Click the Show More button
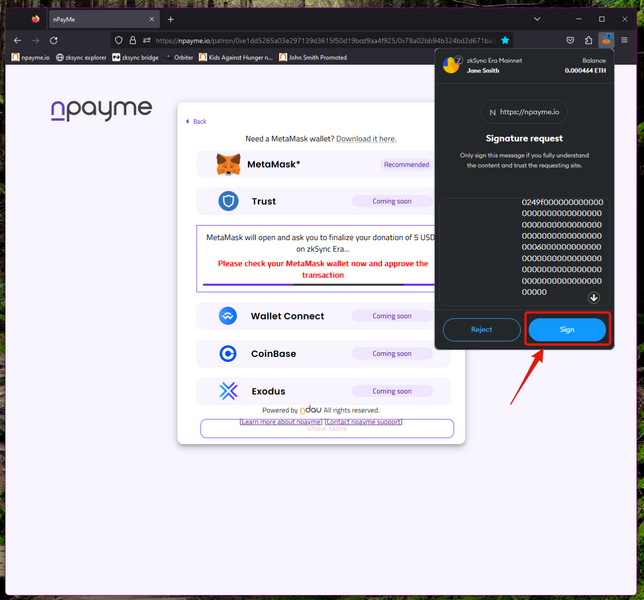 pyautogui.click(x=327, y=429)
